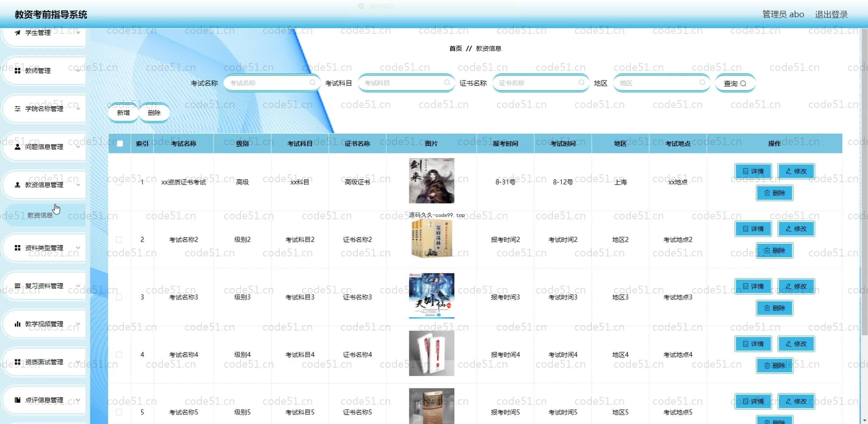The height and width of the screenshot is (424, 868).
Task: Check the row 1 xx资质证书考试 checkbox
Action: [x=119, y=182]
